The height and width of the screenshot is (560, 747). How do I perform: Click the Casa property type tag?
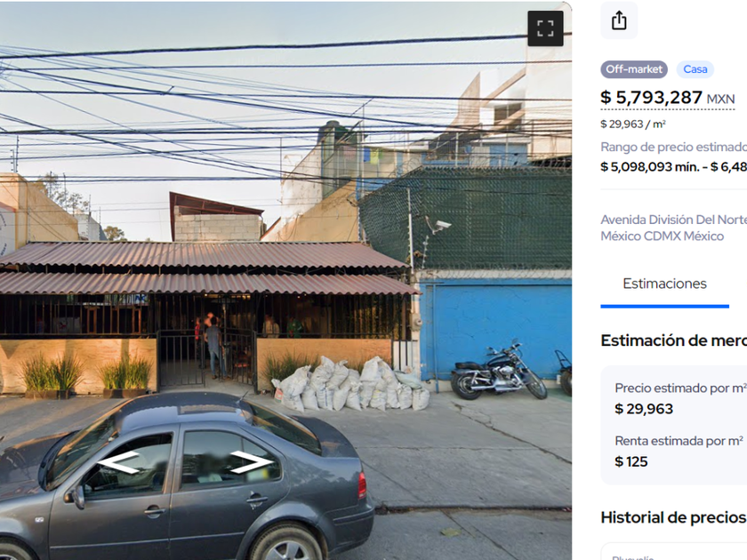point(695,69)
